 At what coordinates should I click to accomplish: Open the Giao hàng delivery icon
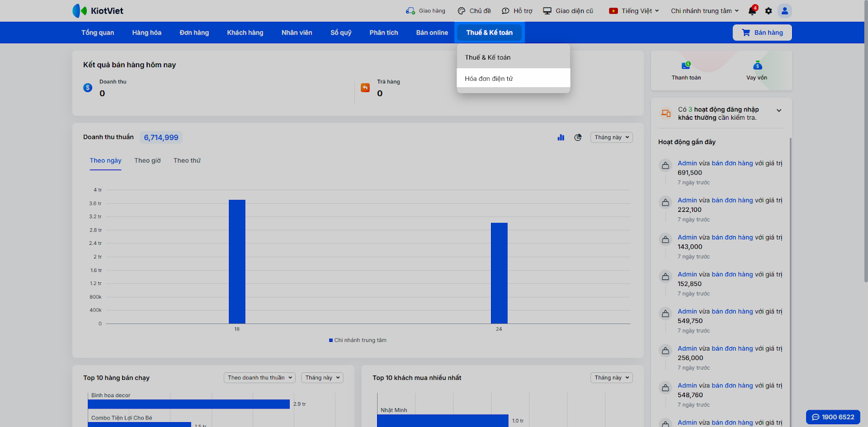pyautogui.click(x=410, y=11)
